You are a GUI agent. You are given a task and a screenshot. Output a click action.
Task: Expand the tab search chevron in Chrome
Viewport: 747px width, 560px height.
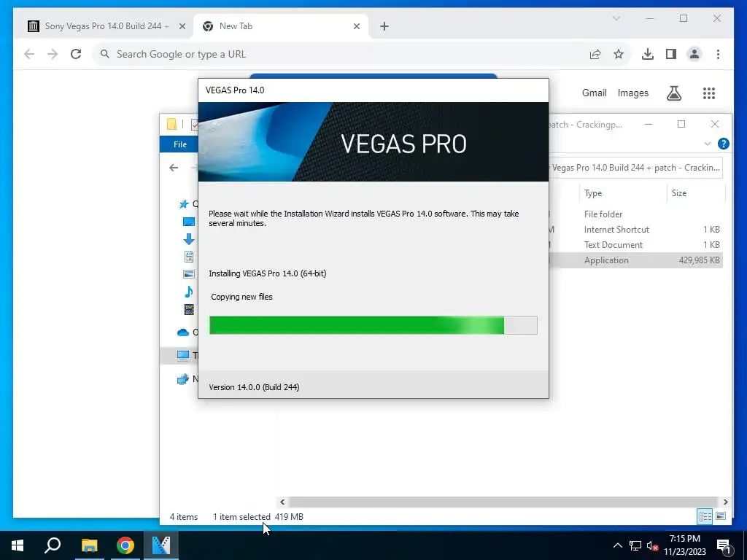pos(616,18)
